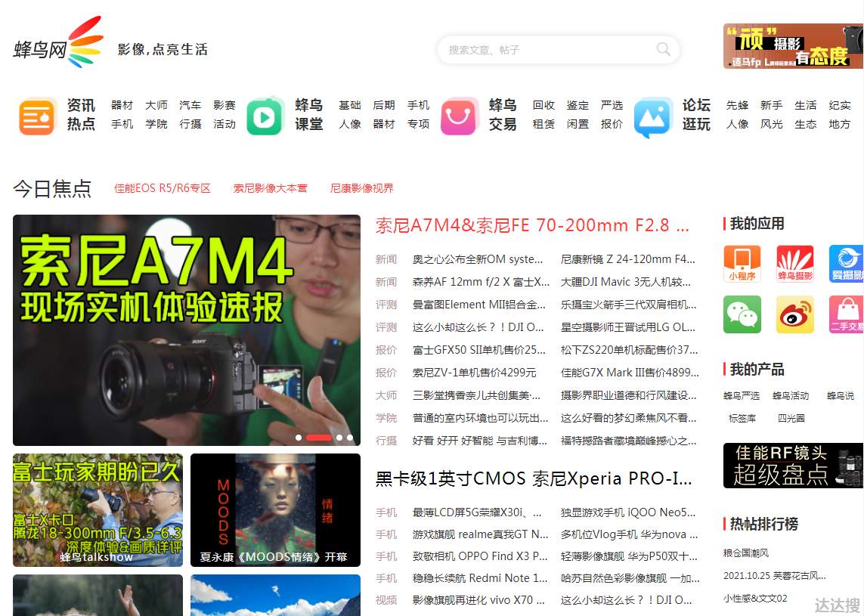
Task: Open the 佳能RF镜头超级盘点 banner
Action: pyautogui.click(x=794, y=466)
